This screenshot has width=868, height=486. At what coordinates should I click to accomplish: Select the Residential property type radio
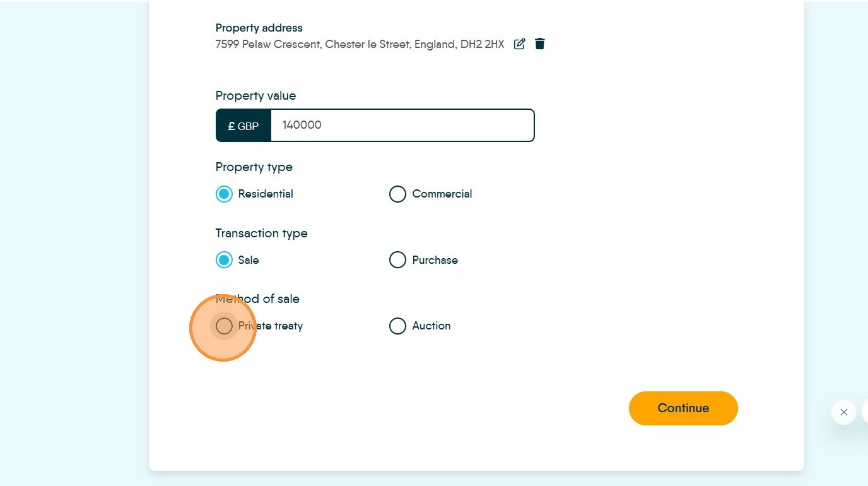(x=224, y=194)
